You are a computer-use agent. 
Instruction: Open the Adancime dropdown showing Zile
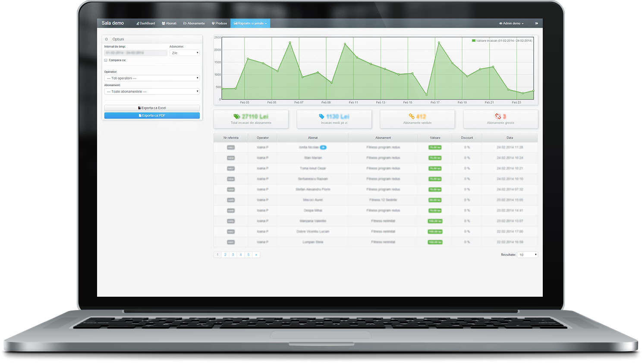click(185, 53)
